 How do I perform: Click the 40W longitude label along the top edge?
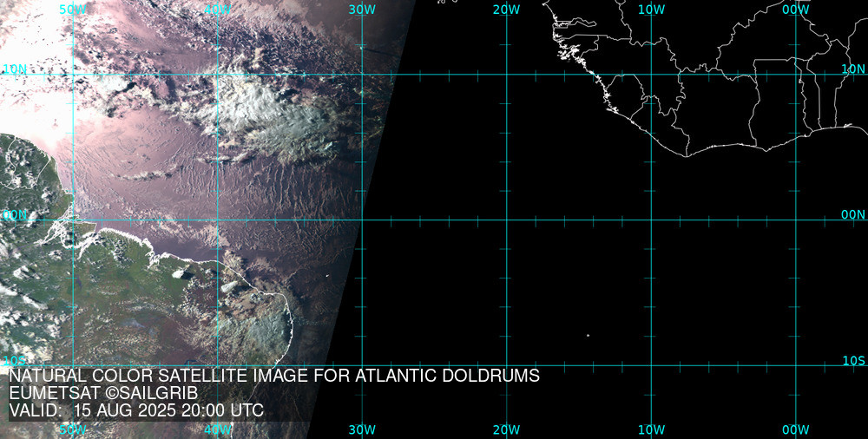coord(218,10)
